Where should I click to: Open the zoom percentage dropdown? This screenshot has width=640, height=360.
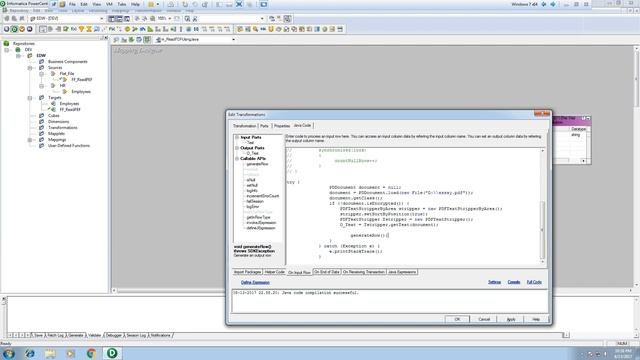[170, 18]
